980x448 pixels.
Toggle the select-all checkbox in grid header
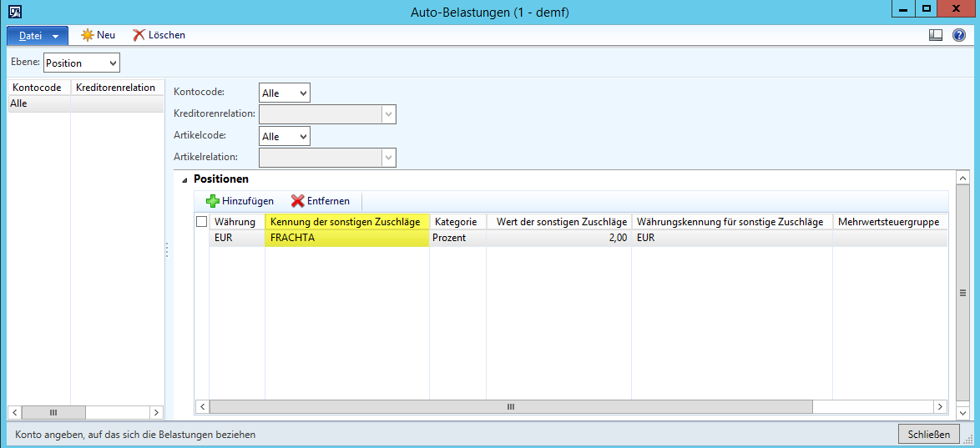(x=201, y=222)
